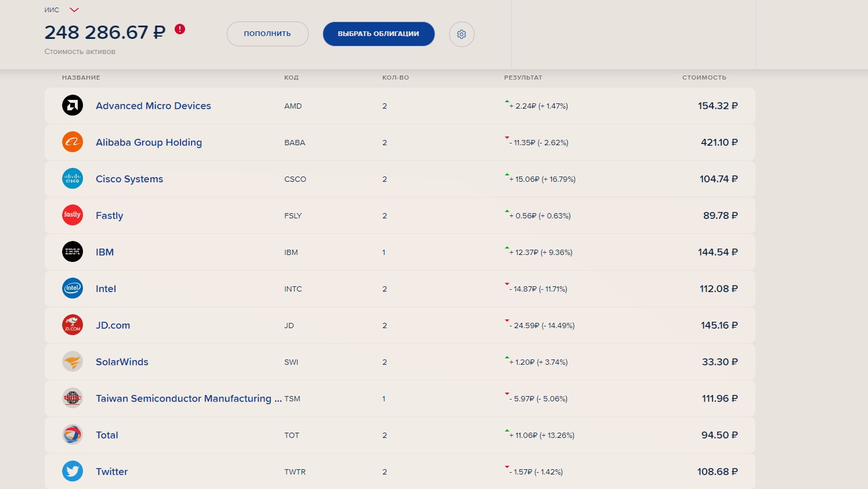Open the Twitter stock link
868x489 pixels.
[111, 472]
